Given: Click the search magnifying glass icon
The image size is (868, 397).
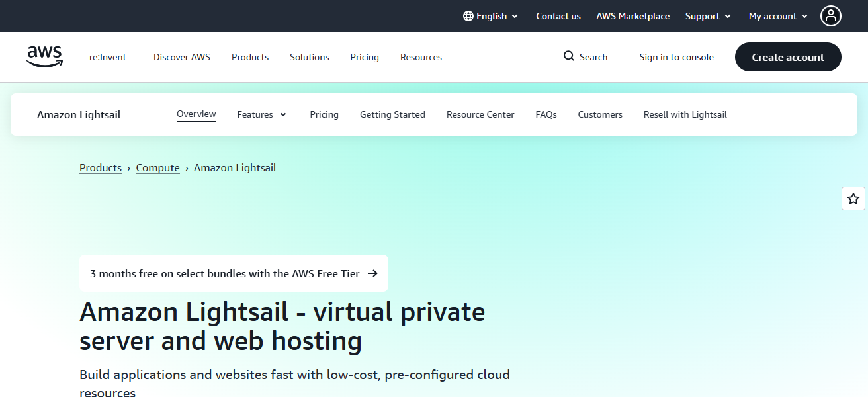Looking at the screenshot, I should pos(568,56).
